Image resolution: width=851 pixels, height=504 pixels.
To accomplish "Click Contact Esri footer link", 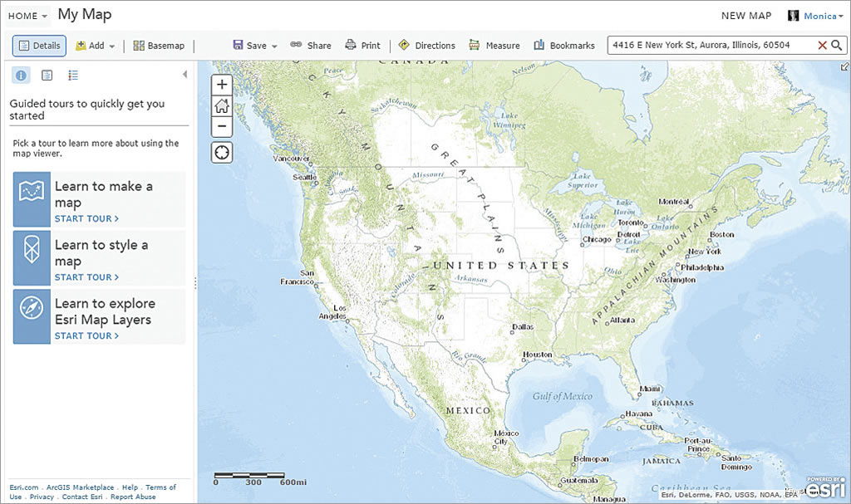I will (x=82, y=497).
